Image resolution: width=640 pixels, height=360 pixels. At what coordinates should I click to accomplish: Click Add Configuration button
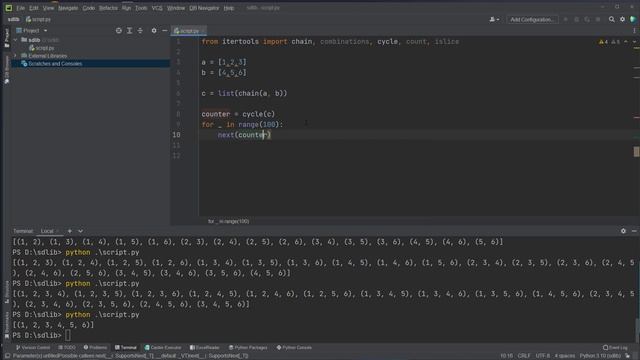[532, 19]
